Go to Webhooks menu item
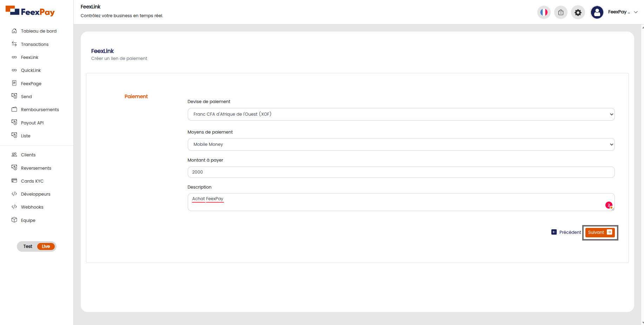 (x=32, y=207)
